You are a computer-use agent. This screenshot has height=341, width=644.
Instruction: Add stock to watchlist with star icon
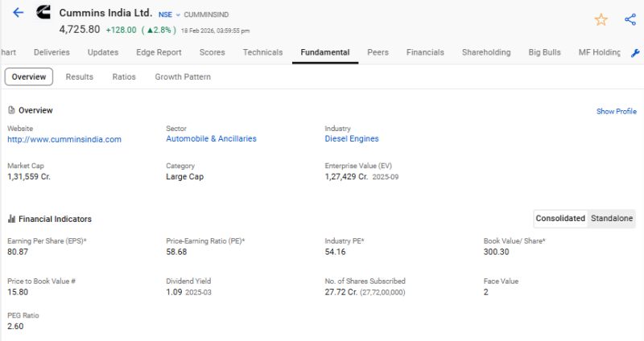(601, 19)
